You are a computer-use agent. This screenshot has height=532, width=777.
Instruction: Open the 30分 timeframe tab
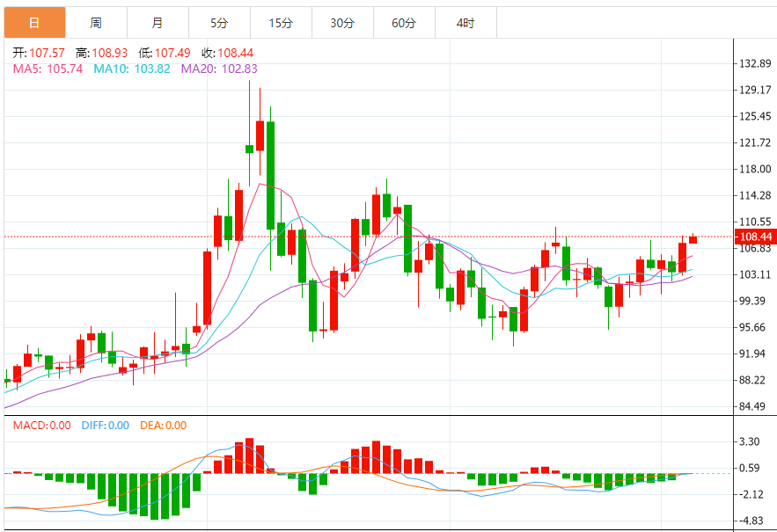[342, 23]
